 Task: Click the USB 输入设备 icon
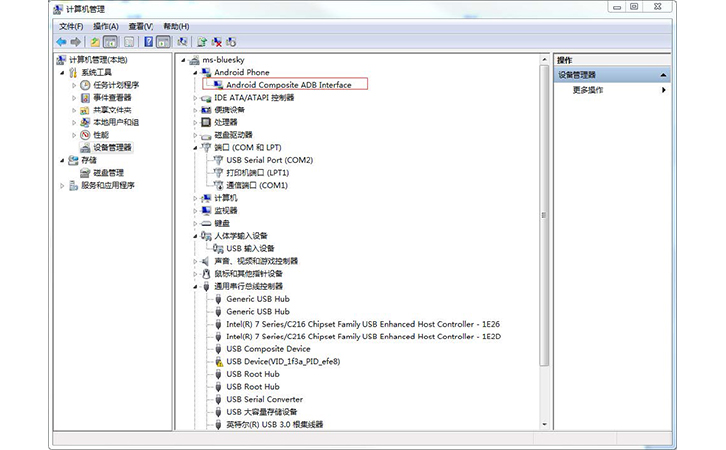pos(218,249)
